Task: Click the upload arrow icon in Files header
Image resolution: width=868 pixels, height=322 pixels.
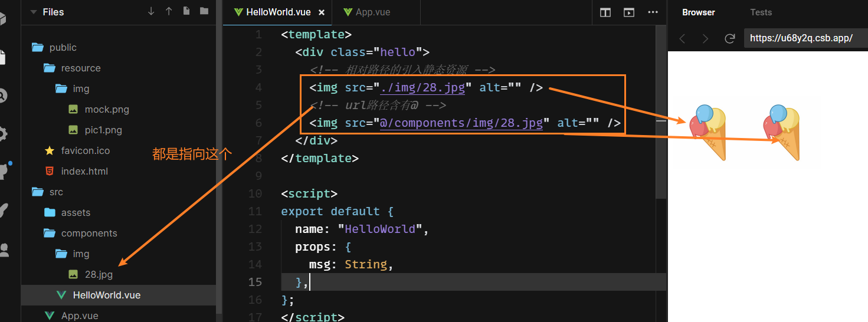Action: 169,11
